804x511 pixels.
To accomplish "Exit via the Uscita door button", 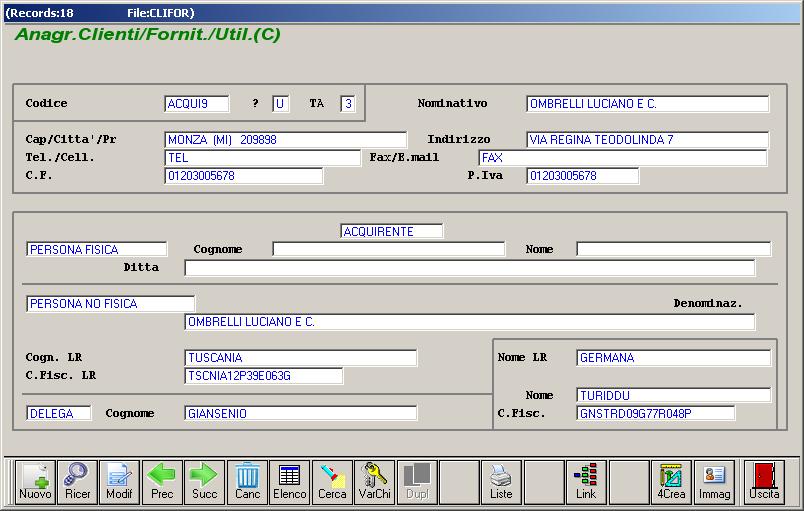I will coord(765,481).
